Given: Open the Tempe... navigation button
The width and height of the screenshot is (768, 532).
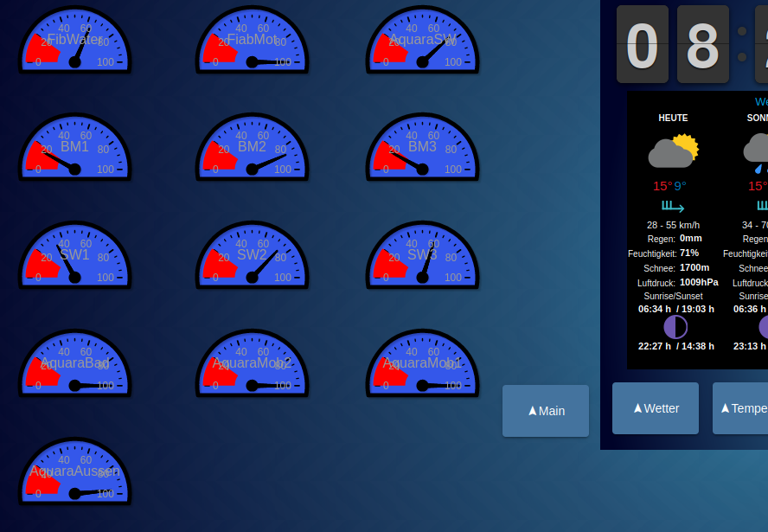Looking at the screenshot, I should pos(740,408).
